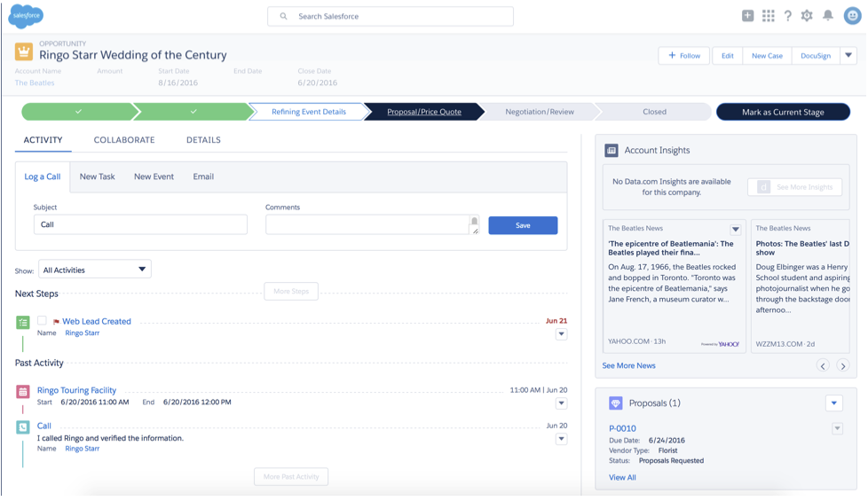Open Ringo Starr link under Web Lead Created

(82, 333)
